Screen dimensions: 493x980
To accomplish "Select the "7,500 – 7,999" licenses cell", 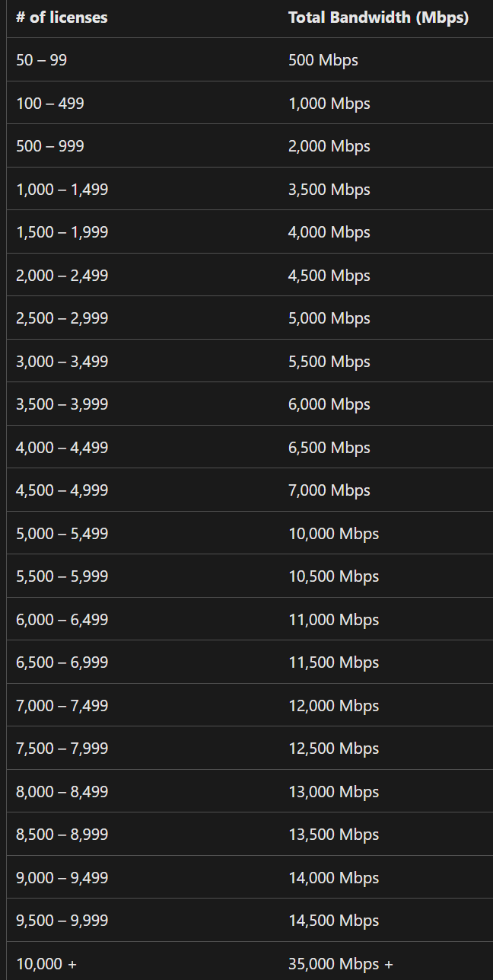I will [62, 749].
